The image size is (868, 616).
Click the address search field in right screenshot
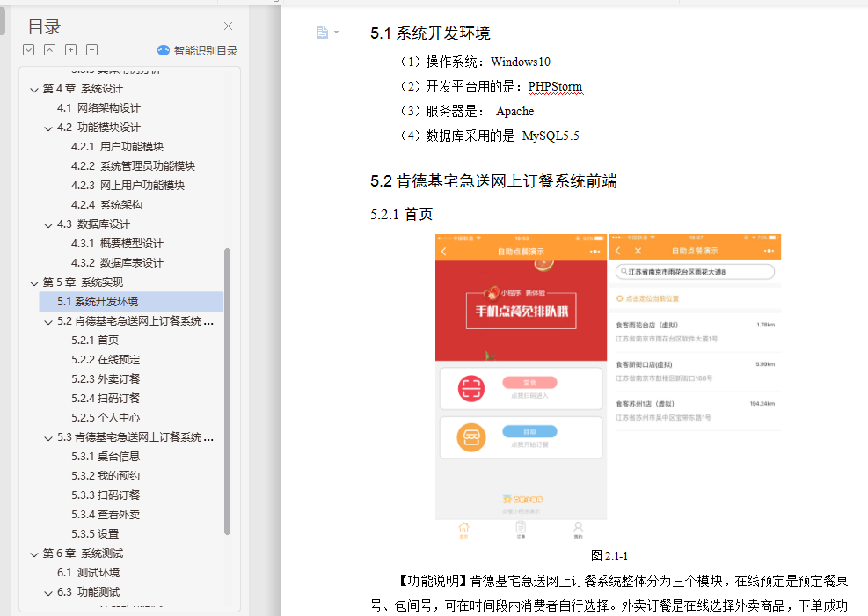coord(695,271)
